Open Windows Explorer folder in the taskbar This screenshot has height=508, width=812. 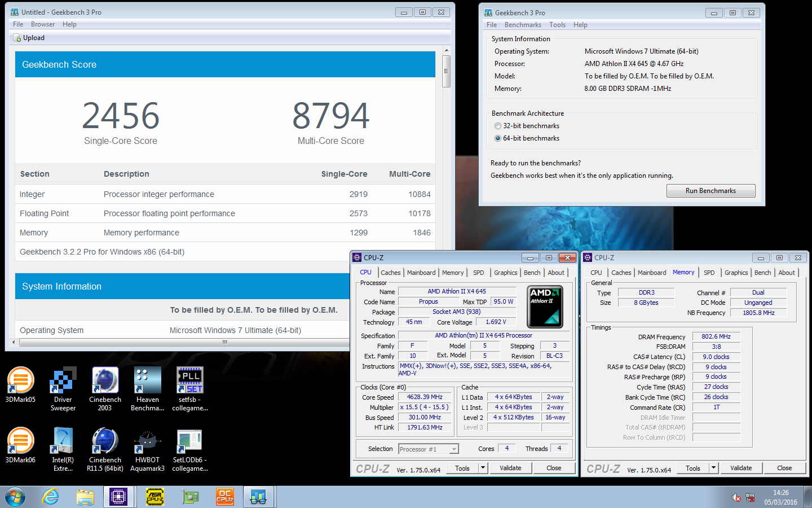85,497
